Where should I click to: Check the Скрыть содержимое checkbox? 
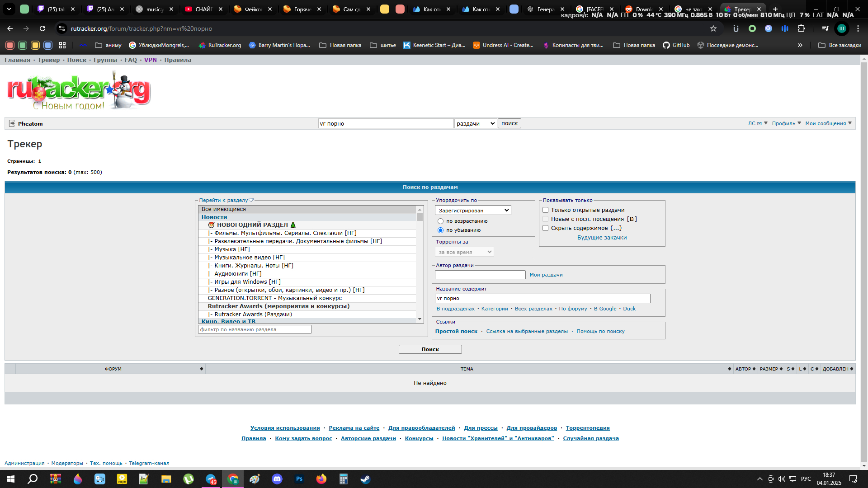[546, 228]
